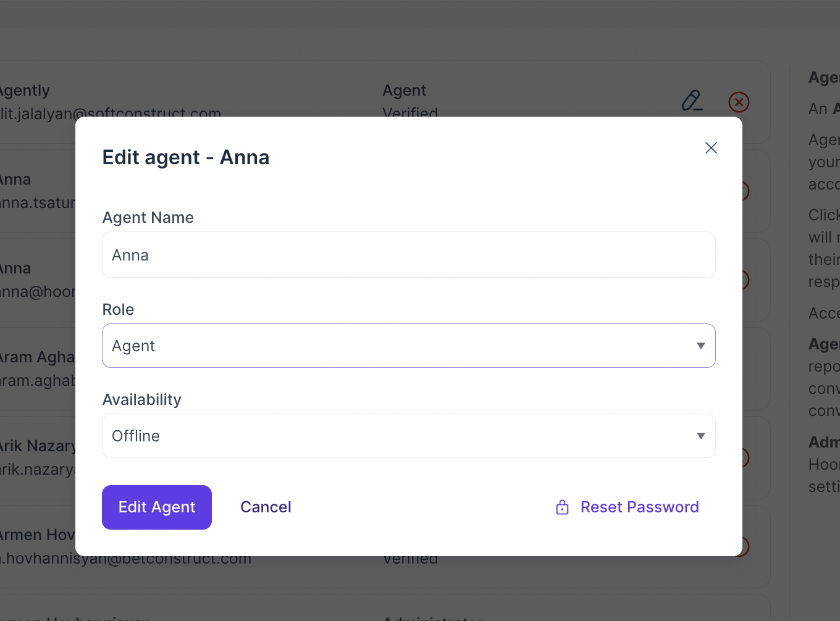The image size is (840, 621).
Task: Click the Reset Password link
Action: point(627,507)
